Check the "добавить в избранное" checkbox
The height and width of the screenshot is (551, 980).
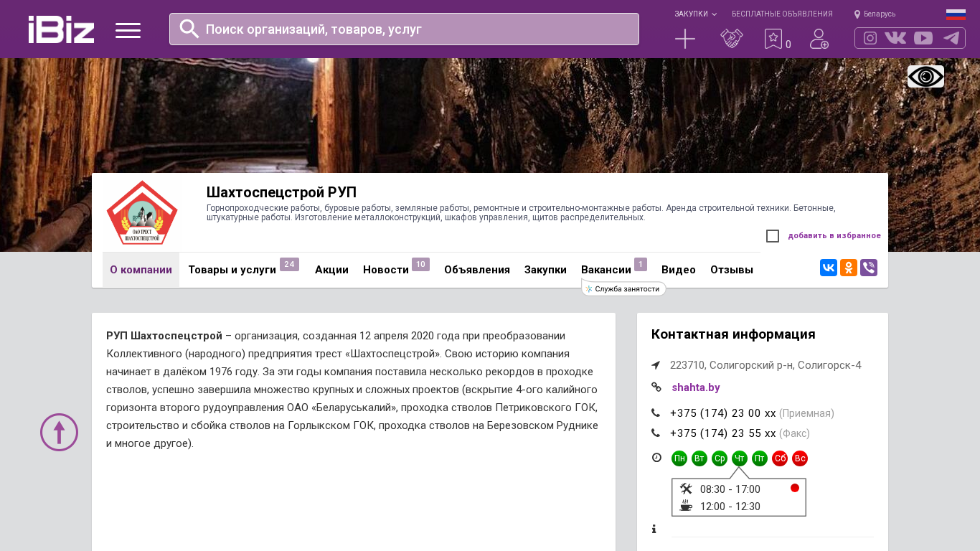pyautogui.click(x=773, y=236)
